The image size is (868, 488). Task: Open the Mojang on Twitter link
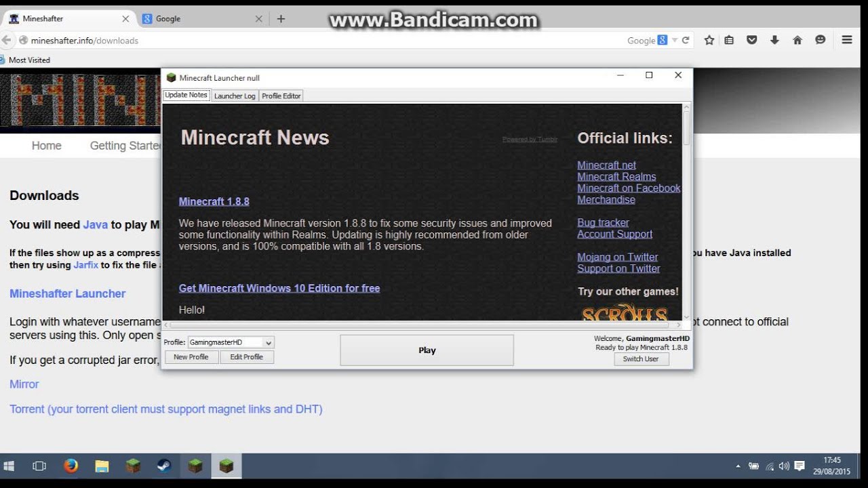pyautogui.click(x=618, y=257)
